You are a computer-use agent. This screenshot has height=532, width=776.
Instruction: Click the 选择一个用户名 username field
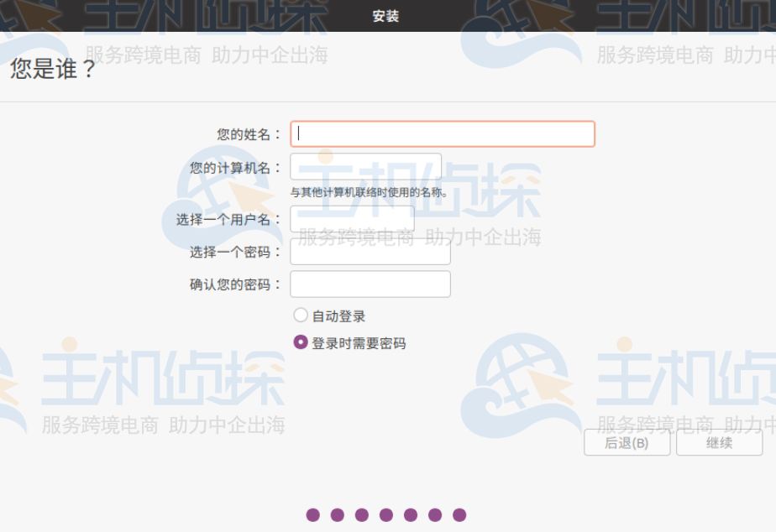352,219
